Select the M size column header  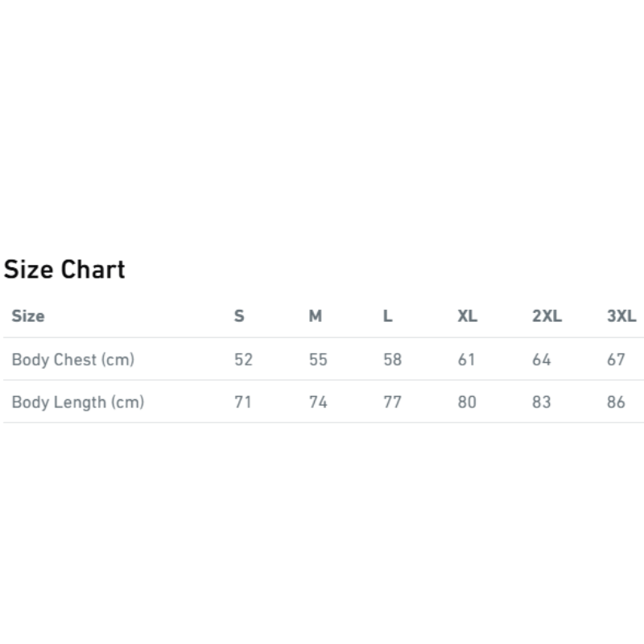click(x=316, y=316)
